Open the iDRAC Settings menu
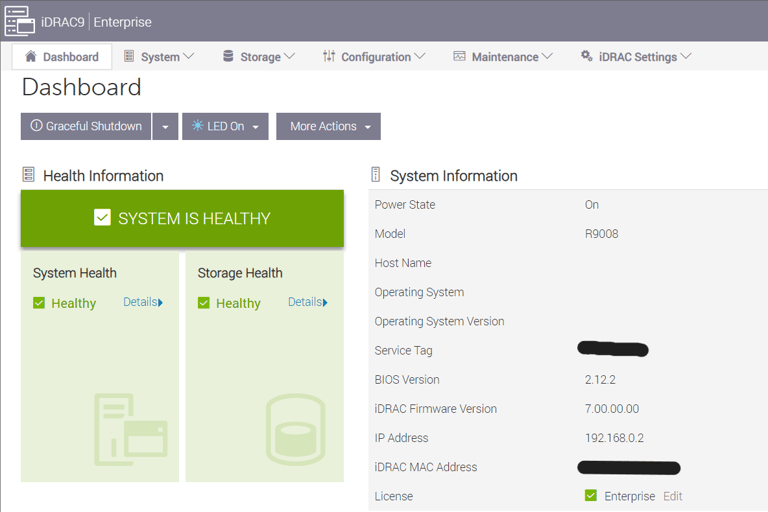This screenshot has width=768, height=512. (636, 57)
